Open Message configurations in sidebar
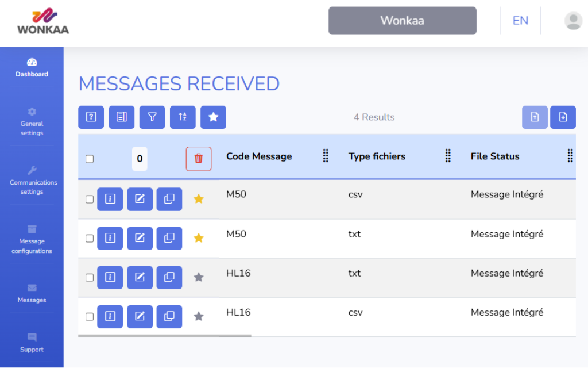The width and height of the screenshot is (588, 368). 32,240
